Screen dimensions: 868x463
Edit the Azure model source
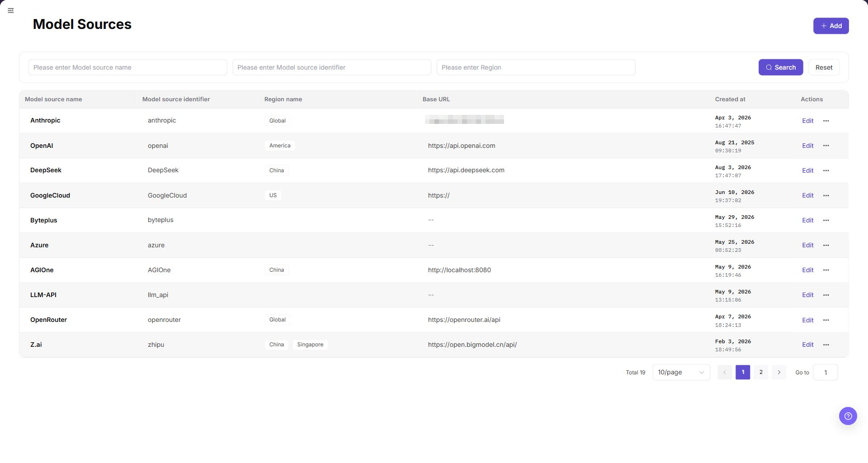point(807,245)
